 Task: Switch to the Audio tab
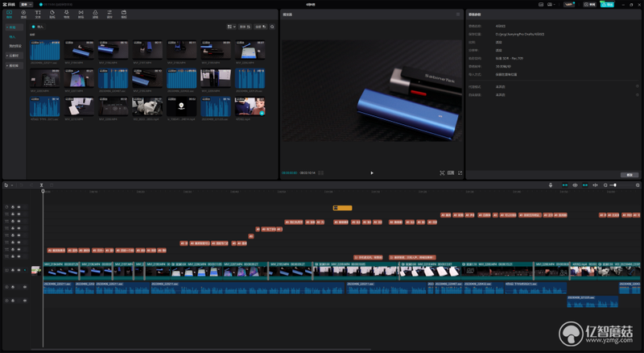pyautogui.click(x=23, y=14)
